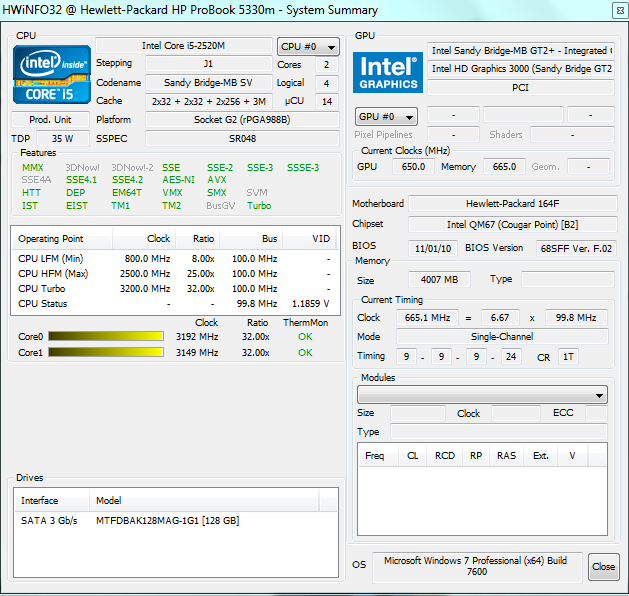Click the Chipset field Intel QM67 (Cougar Point)
This screenshot has width=629, height=596.
tap(513, 224)
